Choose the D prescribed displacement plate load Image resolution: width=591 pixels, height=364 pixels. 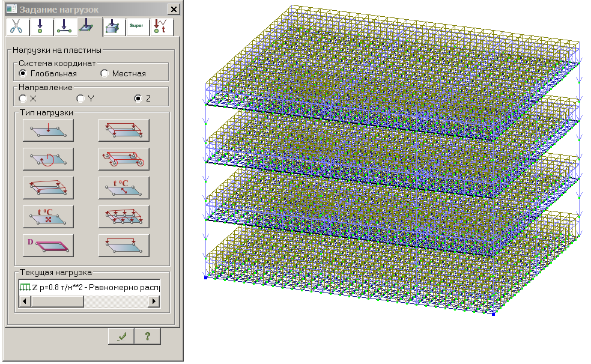48,246
